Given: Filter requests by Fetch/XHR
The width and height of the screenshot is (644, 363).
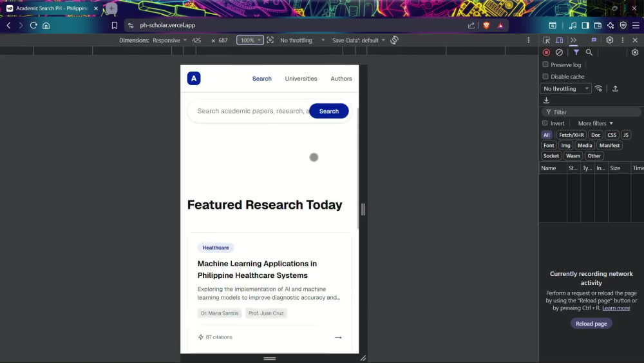Looking at the screenshot, I should tap(571, 135).
